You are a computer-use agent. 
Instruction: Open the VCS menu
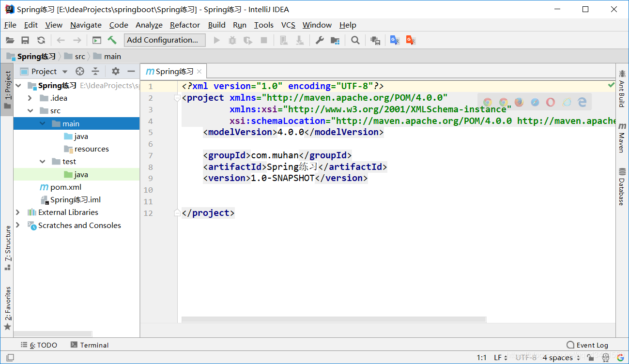tap(288, 25)
